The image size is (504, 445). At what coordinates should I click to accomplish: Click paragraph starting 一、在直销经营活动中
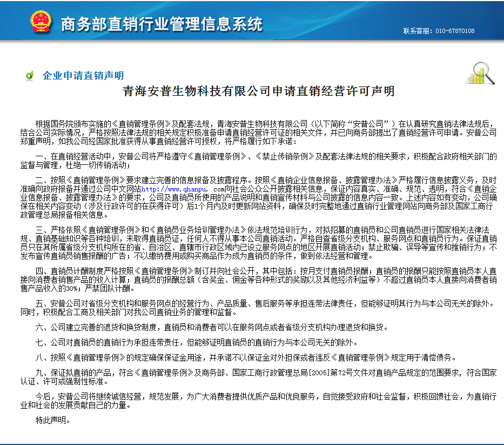point(258,161)
